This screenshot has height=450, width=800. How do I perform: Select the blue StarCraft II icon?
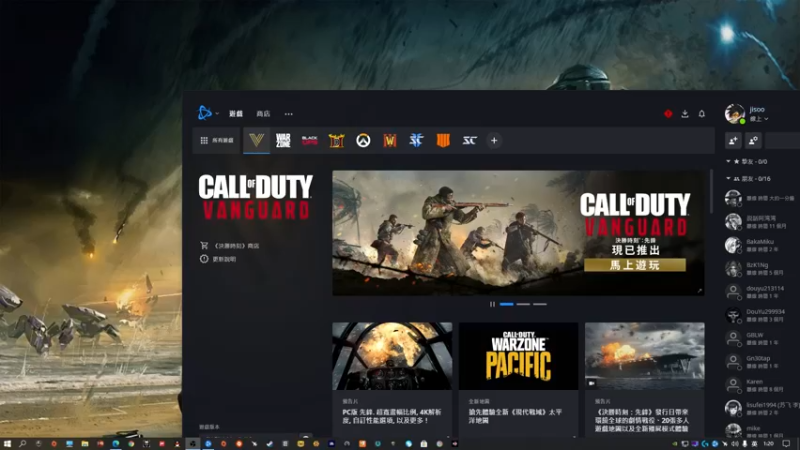416,140
